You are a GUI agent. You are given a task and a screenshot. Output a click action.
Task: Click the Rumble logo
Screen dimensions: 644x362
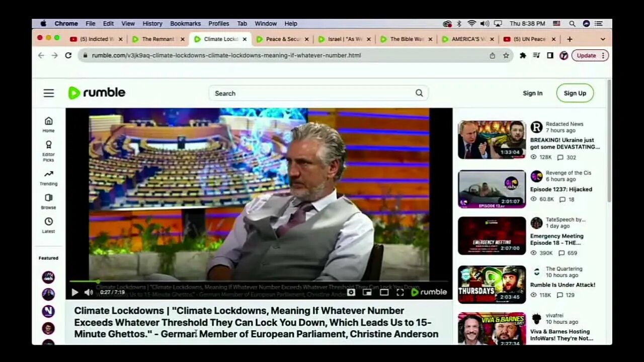pos(97,93)
